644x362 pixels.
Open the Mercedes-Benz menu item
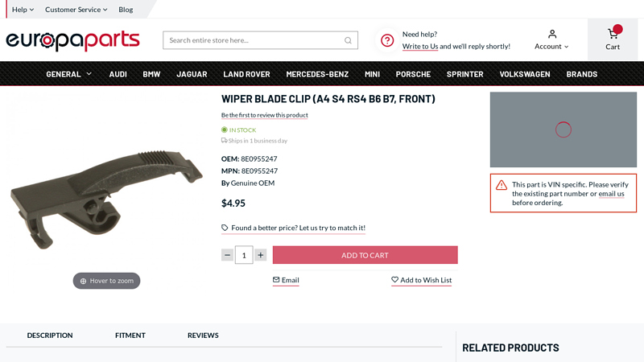pyautogui.click(x=317, y=74)
